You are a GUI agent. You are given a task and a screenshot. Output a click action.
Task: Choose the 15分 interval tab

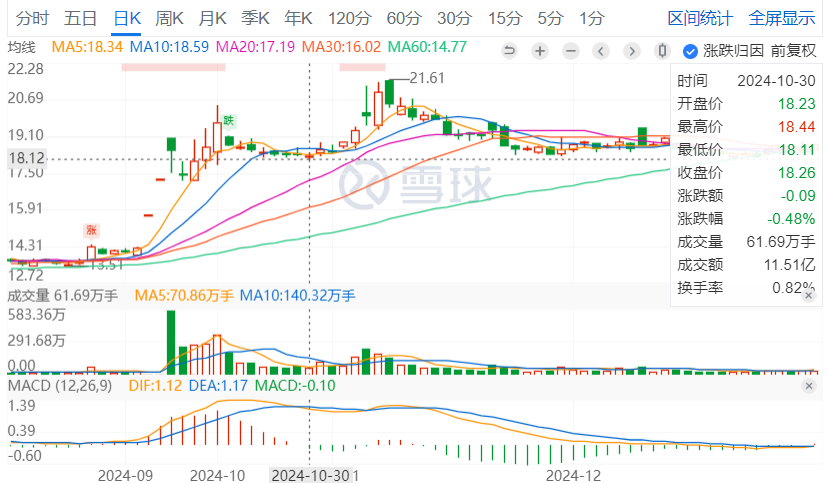tap(505, 19)
